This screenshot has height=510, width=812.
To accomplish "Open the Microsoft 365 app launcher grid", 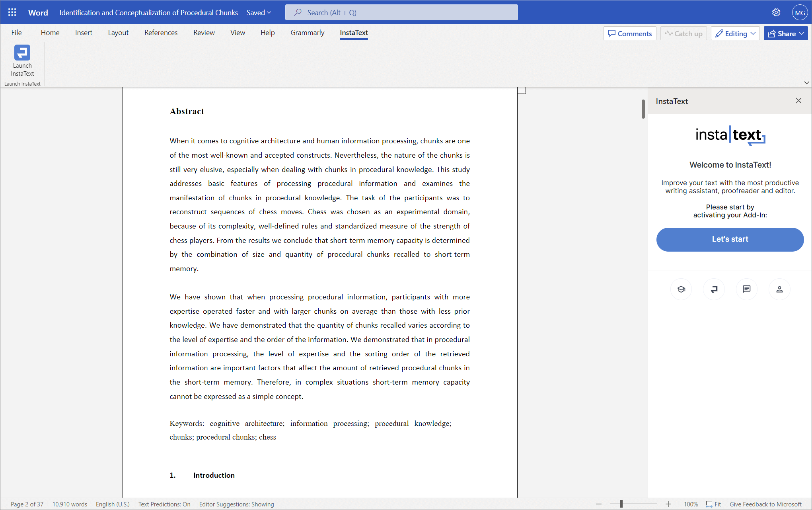I will click(12, 12).
